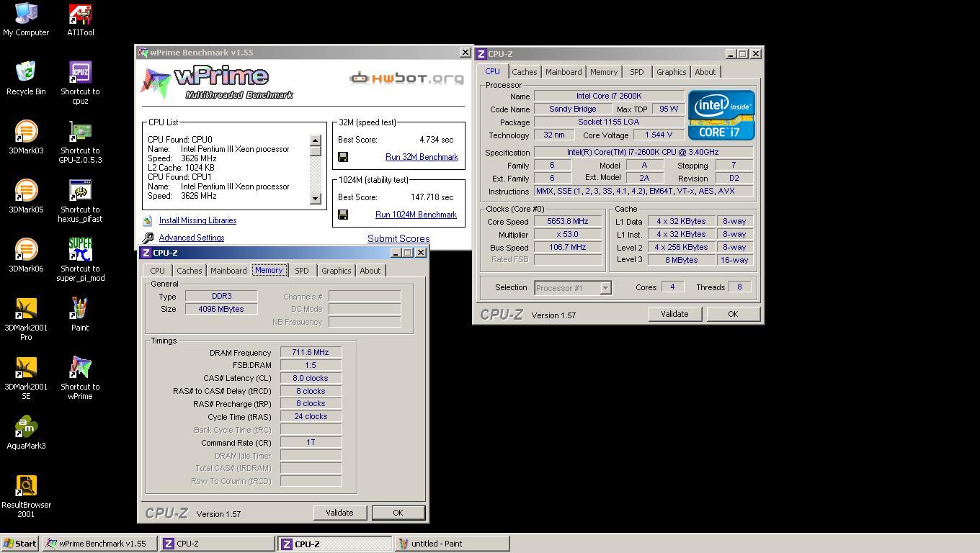980x553 pixels.
Task: Click the Run 32M Benchmark link
Action: pos(422,157)
